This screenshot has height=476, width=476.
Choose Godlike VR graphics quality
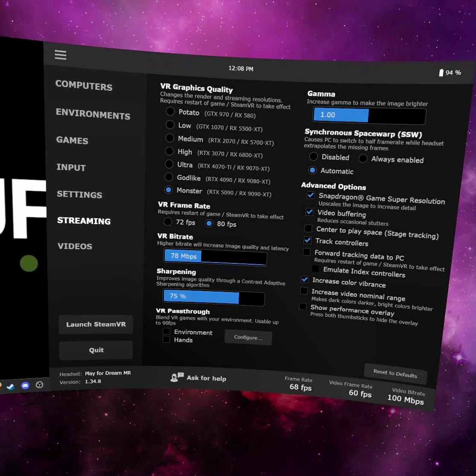point(169,177)
